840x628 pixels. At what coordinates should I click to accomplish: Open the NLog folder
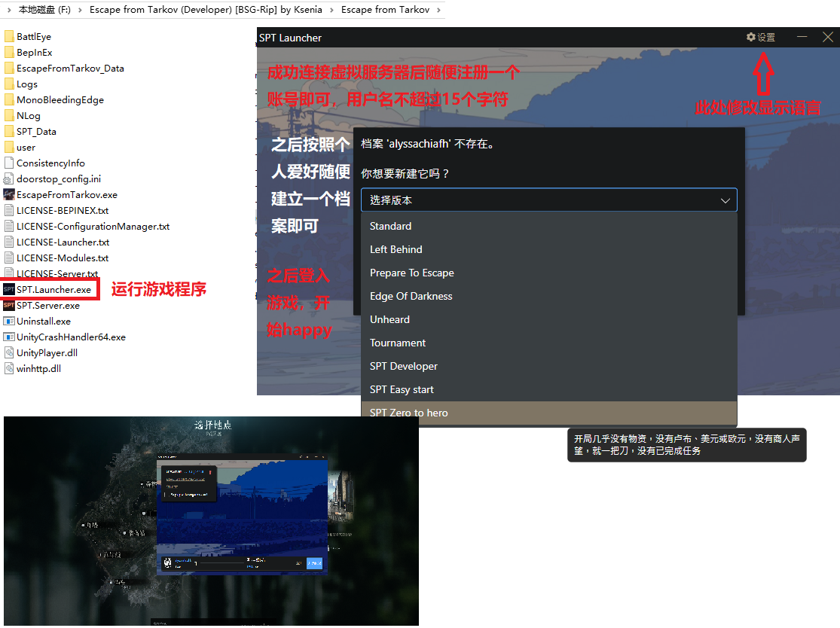(23, 116)
